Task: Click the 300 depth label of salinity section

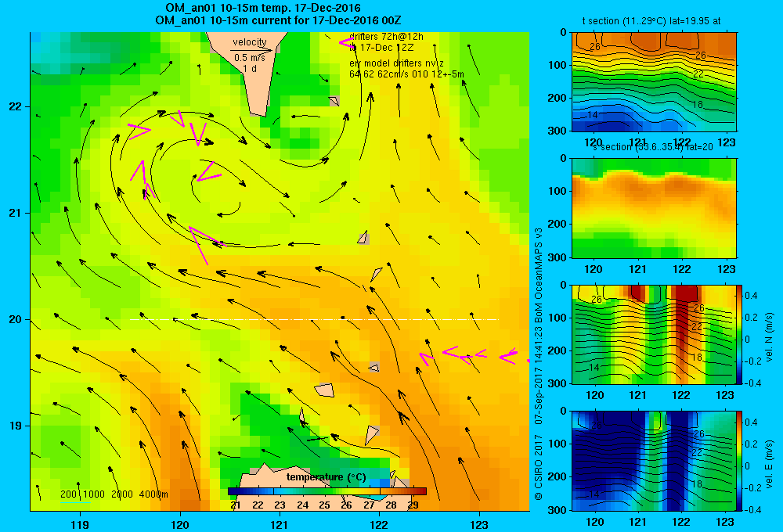Action: (x=557, y=257)
